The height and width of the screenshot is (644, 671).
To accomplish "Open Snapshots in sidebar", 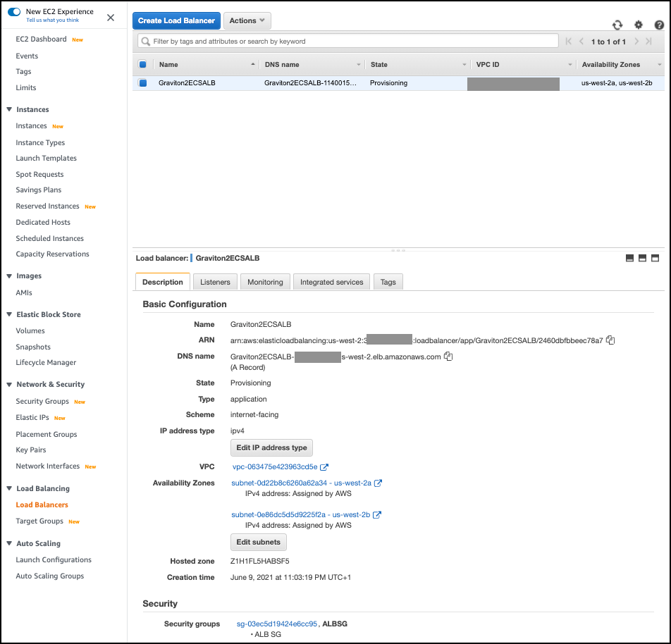I will coord(33,347).
